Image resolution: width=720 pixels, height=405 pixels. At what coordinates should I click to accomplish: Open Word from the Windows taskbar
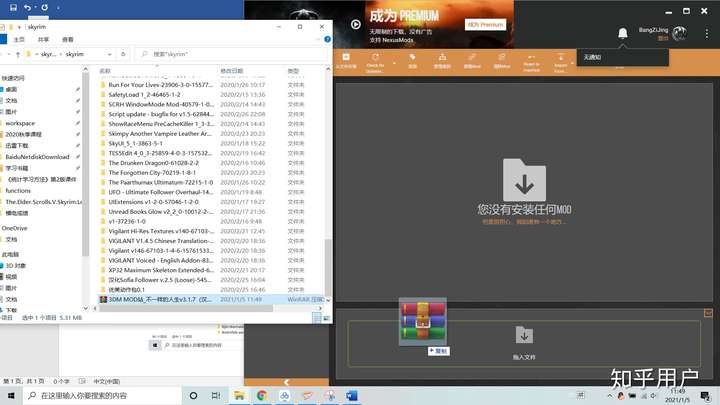point(352,395)
